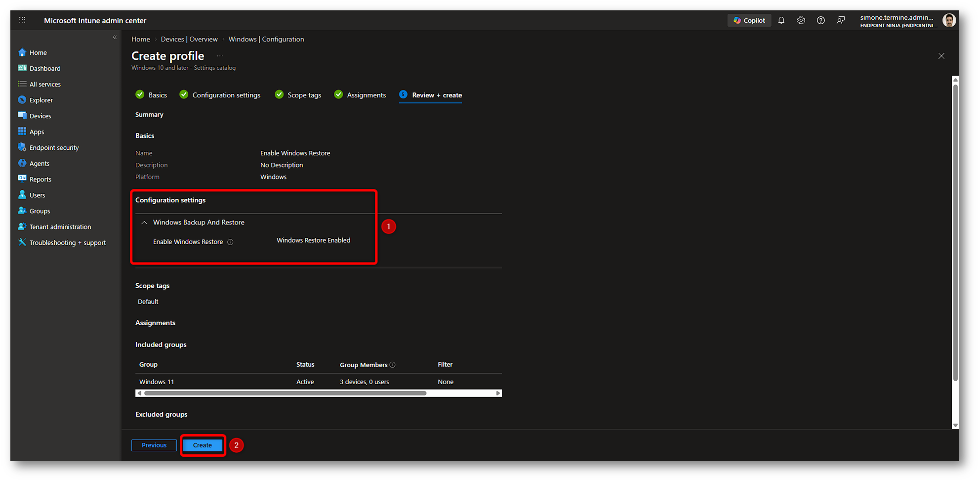Select the Windows 11 group row
The image size is (980, 482).
[x=319, y=382]
